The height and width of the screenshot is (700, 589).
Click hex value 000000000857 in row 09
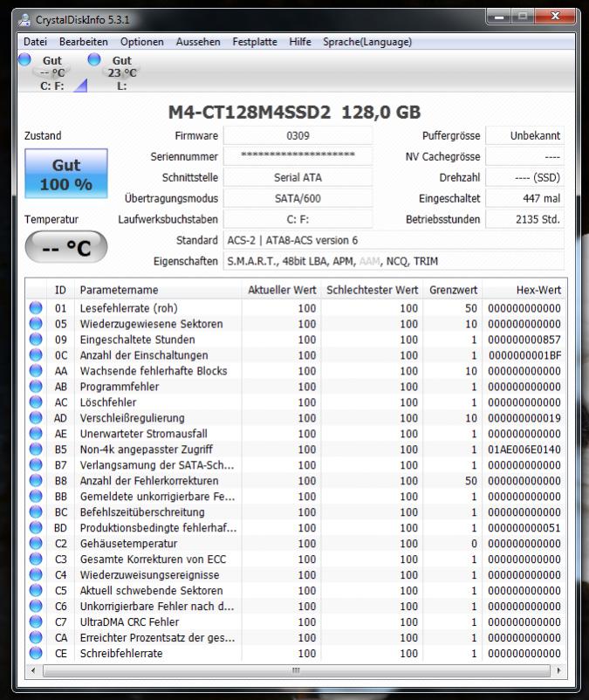pyautogui.click(x=524, y=340)
